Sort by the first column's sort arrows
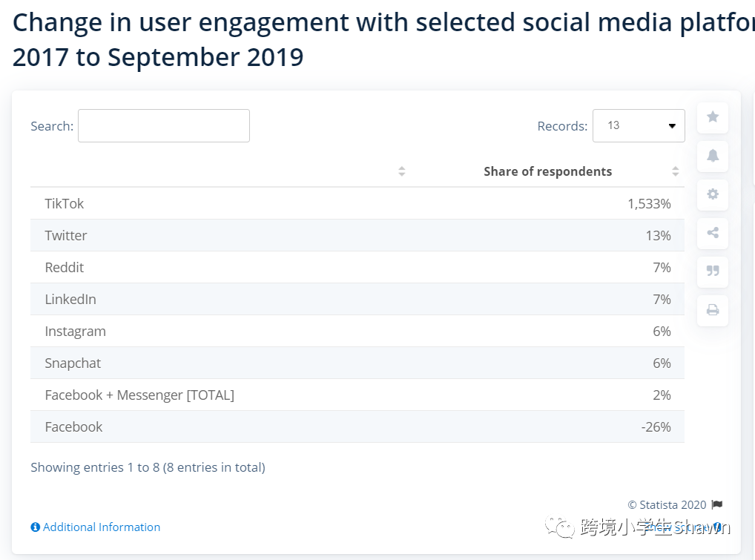Image resolution: width=755 pixels, height=560 pixels. (401, 171)
